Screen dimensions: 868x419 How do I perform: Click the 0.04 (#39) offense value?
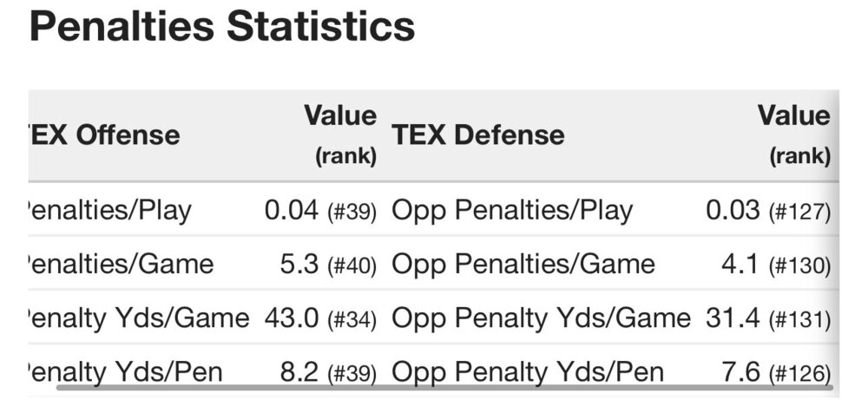coord(320,211)
